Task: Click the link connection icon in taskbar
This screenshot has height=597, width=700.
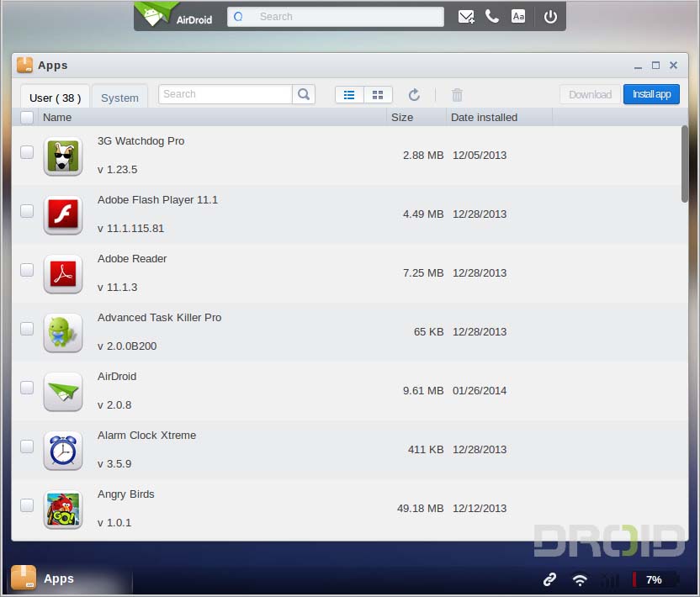Action: [x=549, y=579]
